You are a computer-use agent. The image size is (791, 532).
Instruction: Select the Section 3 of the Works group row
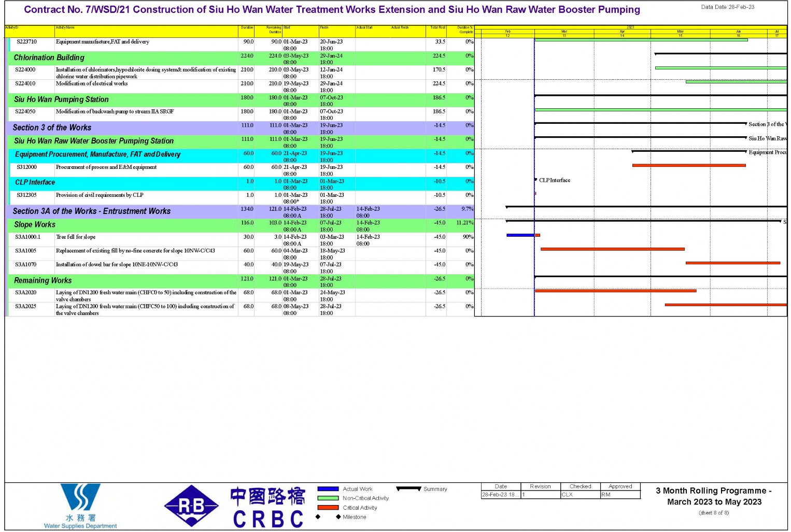[x=239, y=128]
